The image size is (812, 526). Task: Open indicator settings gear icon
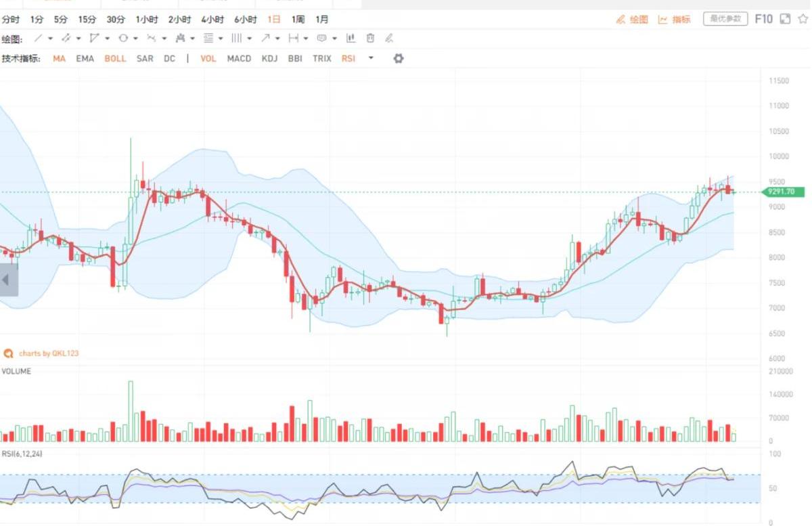click(x=399, y=59)
